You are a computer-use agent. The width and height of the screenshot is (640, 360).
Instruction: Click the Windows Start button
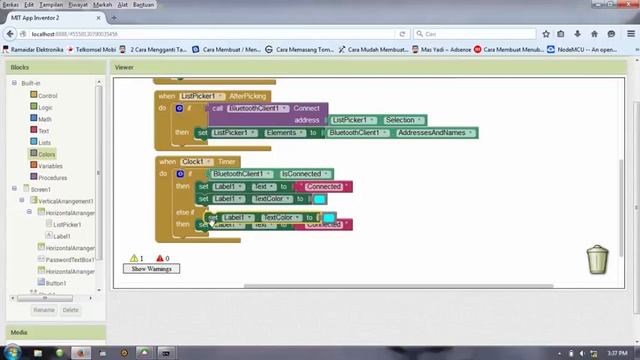pyautogui.click(x=12, y=352)
